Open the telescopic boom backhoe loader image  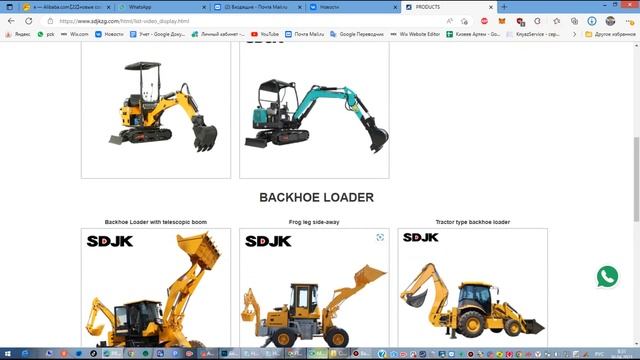(x=156, y=288)
